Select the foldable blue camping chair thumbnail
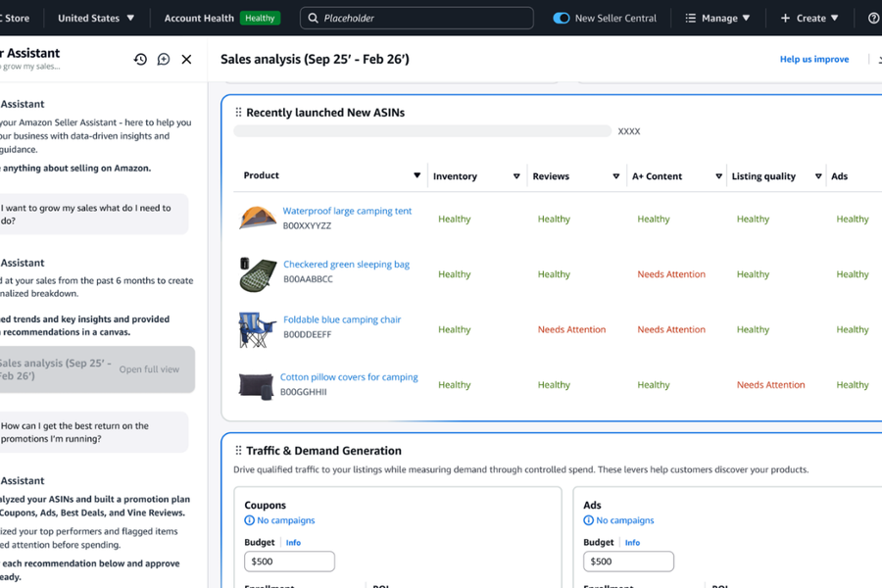 [257, 329]
